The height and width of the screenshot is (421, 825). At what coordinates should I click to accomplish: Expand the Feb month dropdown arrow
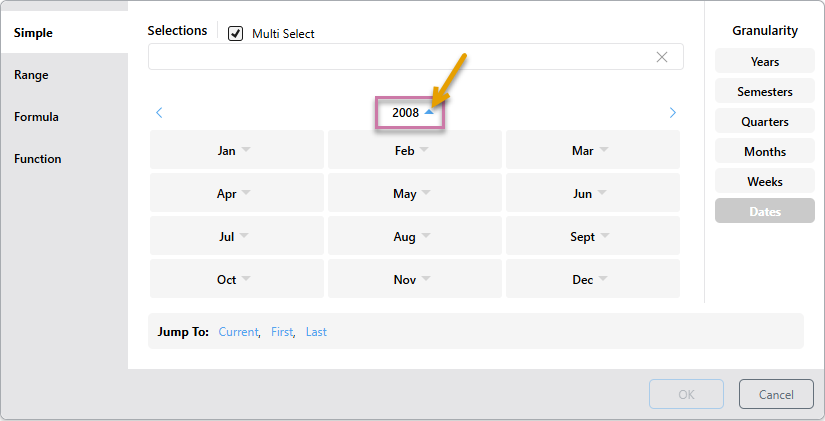pyautogui.click(x=424, y=151)
